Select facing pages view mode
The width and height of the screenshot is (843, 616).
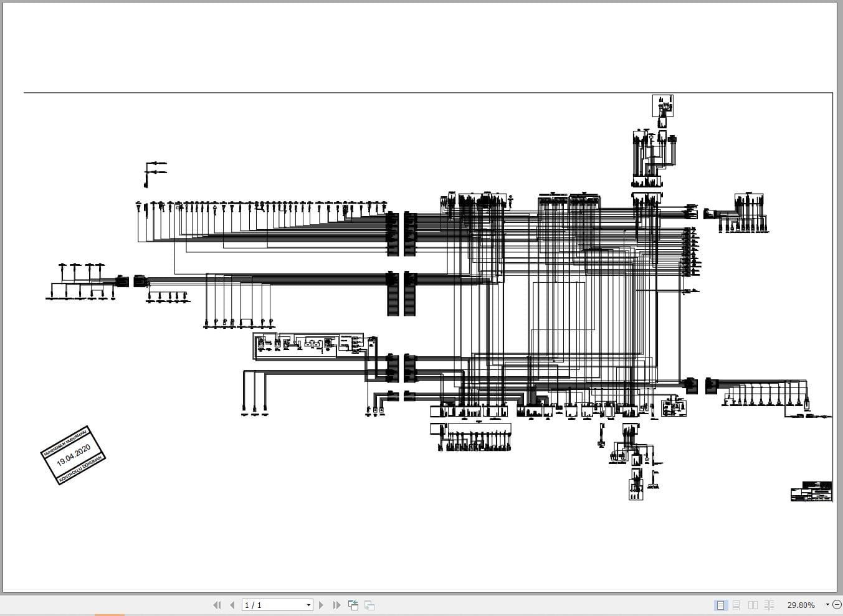pyautogui.click(x=753, y=605)
